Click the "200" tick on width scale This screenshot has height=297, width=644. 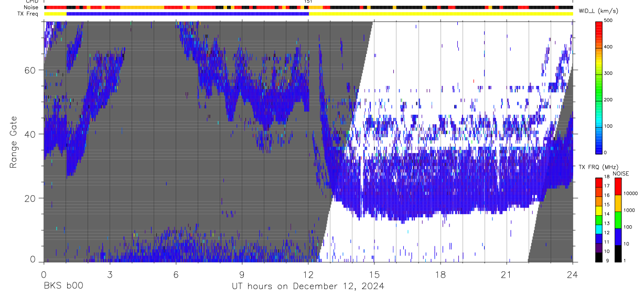(609, 100)
